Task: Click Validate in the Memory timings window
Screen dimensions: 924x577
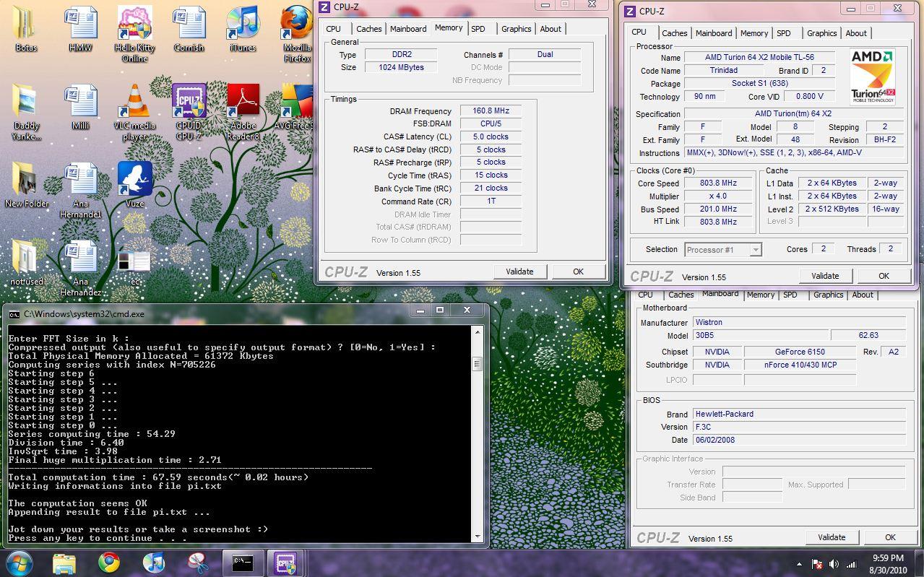Action: (519, 272)
